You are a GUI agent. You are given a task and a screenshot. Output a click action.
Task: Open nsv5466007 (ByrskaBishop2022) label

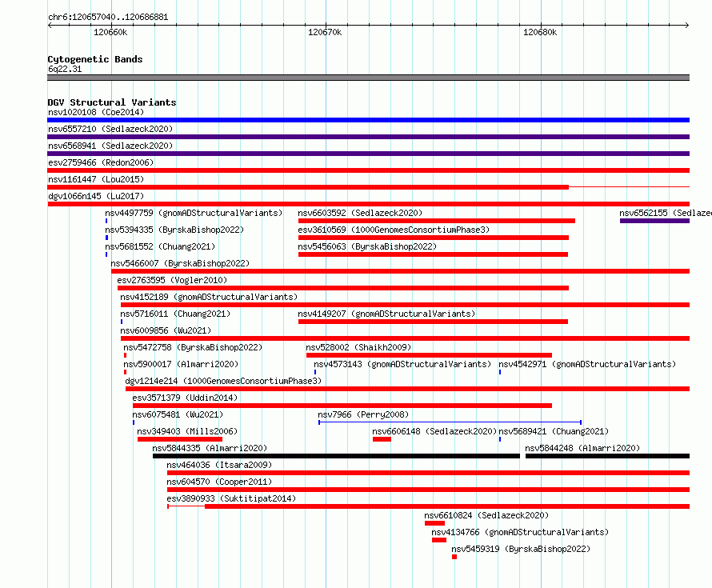(x=180, y=263)
